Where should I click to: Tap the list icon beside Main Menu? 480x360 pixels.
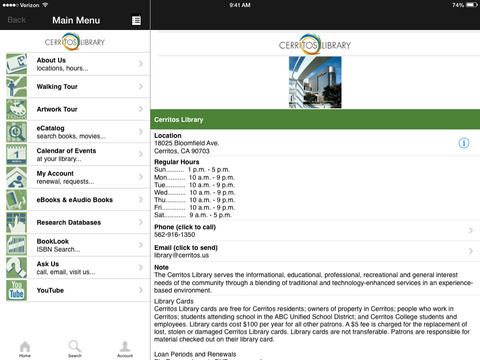point(136,20)
